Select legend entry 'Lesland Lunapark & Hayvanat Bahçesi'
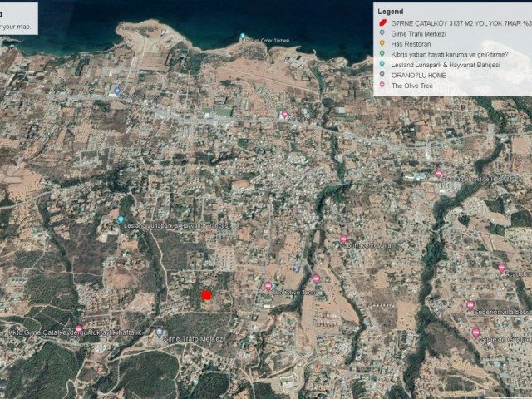The height and width of the screenshot is (399, 532). point(446,65)
